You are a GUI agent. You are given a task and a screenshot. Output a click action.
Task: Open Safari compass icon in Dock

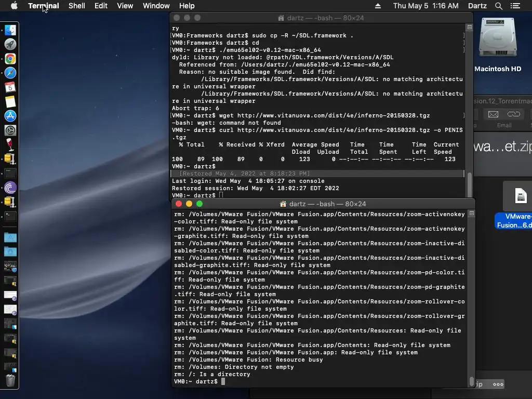click(x=10, y=73)
